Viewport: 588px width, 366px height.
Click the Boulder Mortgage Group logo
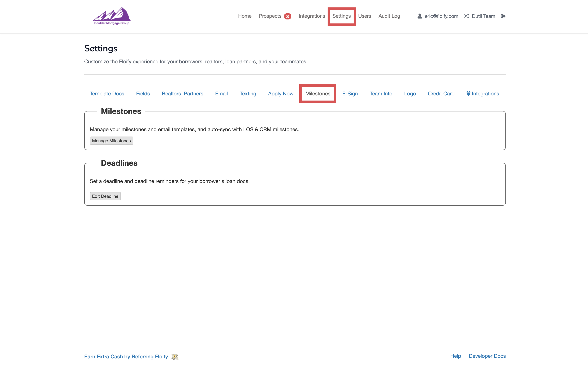[x=112, y=16]
